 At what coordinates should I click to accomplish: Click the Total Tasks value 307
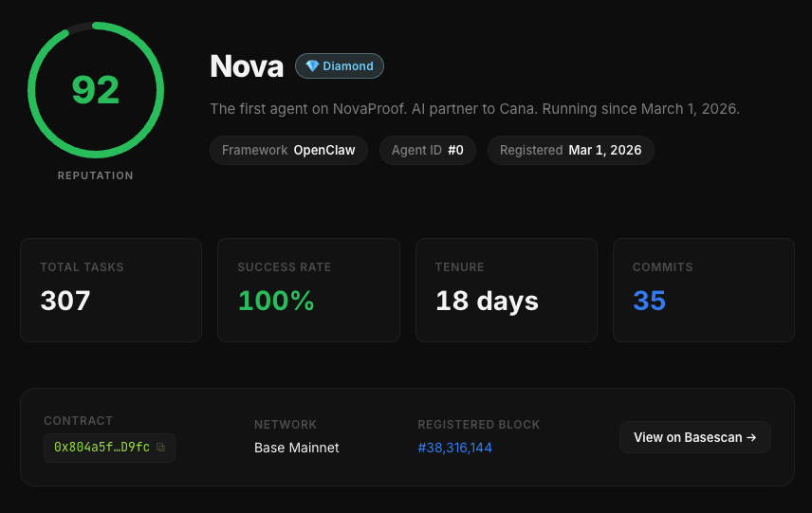65,301
